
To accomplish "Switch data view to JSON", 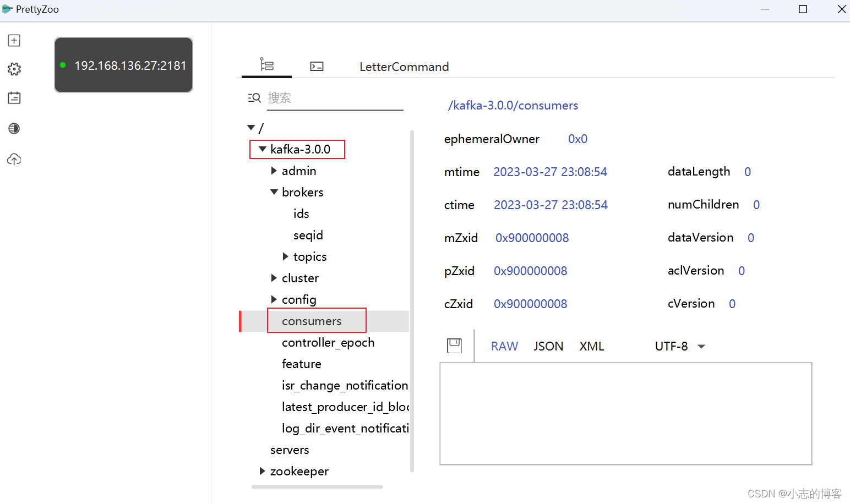I will [548, 346].
